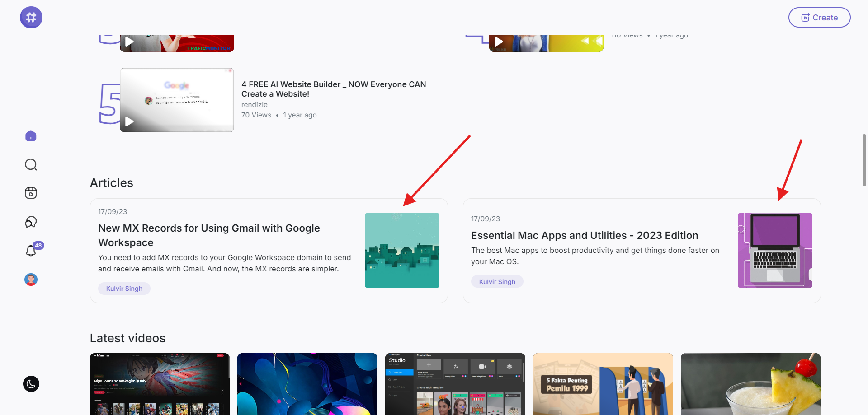Open the hianime latest video thumbnail
The height and width of the screenshot is (415, 868).
(x=160, y=384)
